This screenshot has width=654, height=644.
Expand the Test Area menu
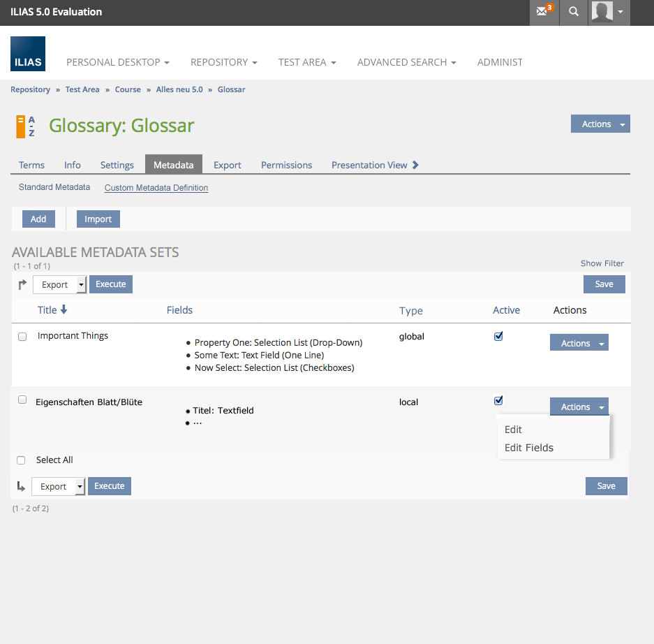pos(307,62)
